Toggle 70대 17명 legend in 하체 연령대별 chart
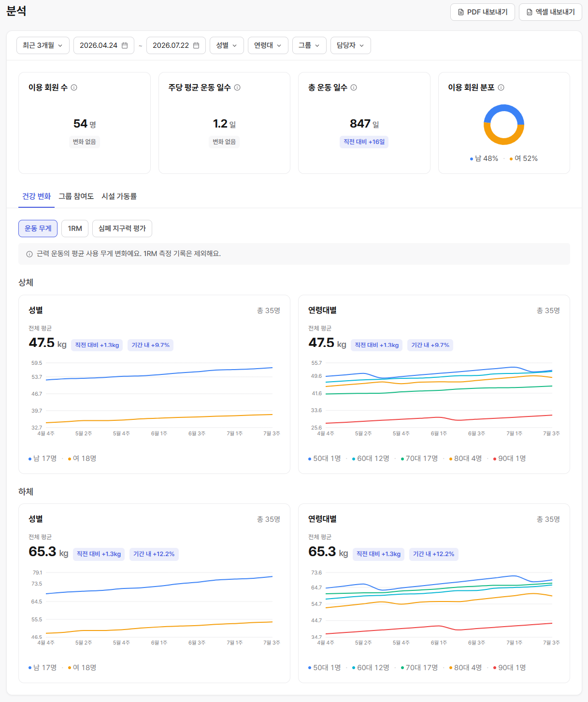The height and width of the screenshot is (702, 588). tap(419, 668)
